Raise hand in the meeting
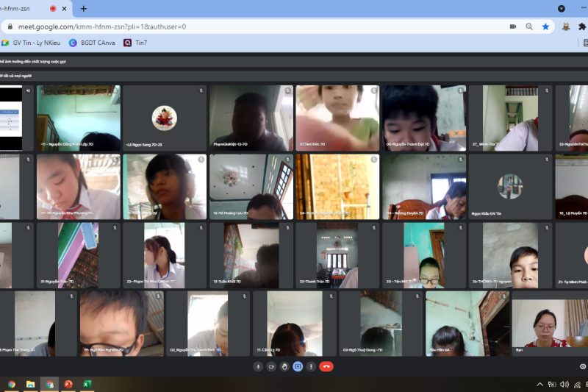 284,366
